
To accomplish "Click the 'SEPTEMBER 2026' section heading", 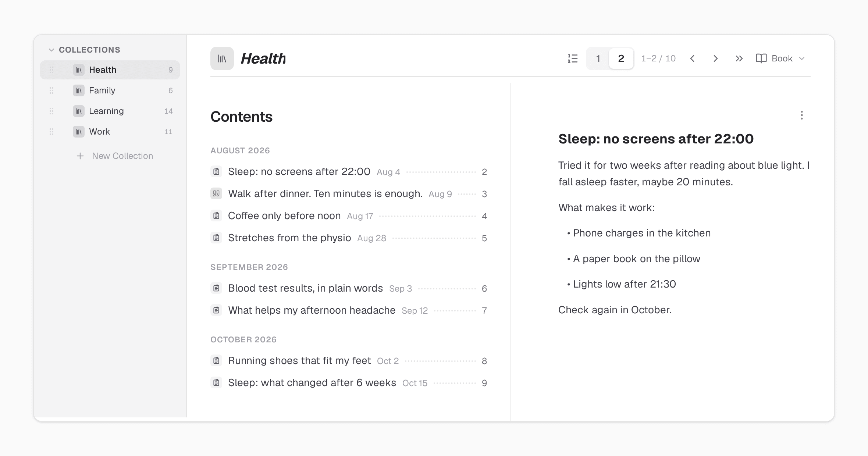I will click(x=249, y=267).
